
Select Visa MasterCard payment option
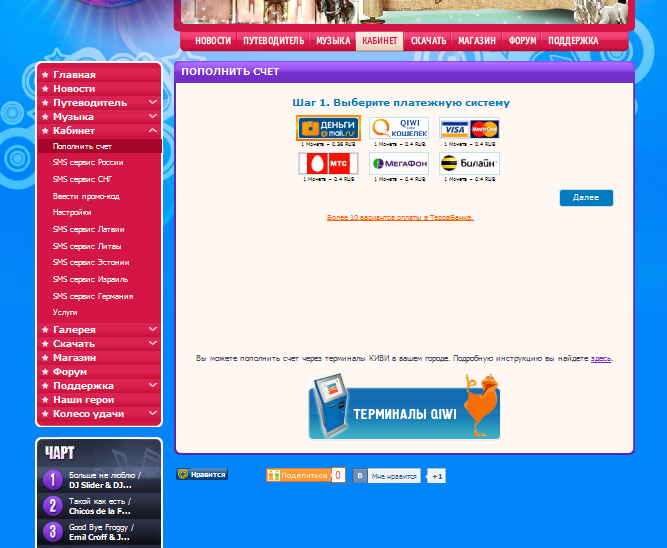coord(470,128)
